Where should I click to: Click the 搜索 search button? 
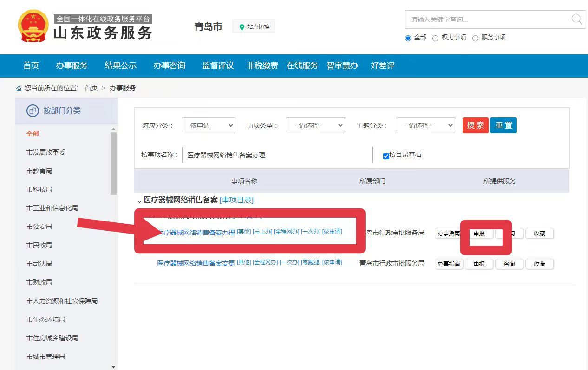[x=475, y=125]
